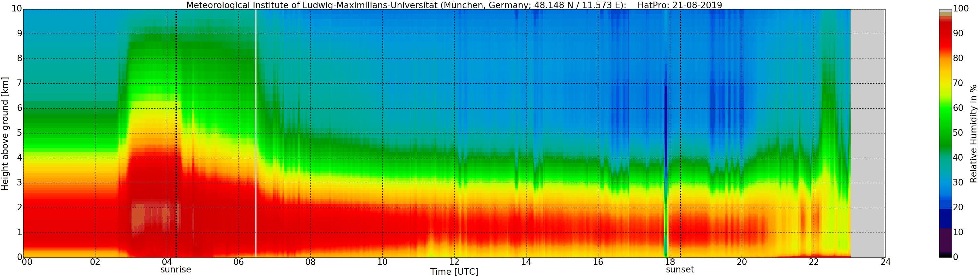Click the gray no-data region after 23 UTC
980x278 pixels.
click(868, 133)
